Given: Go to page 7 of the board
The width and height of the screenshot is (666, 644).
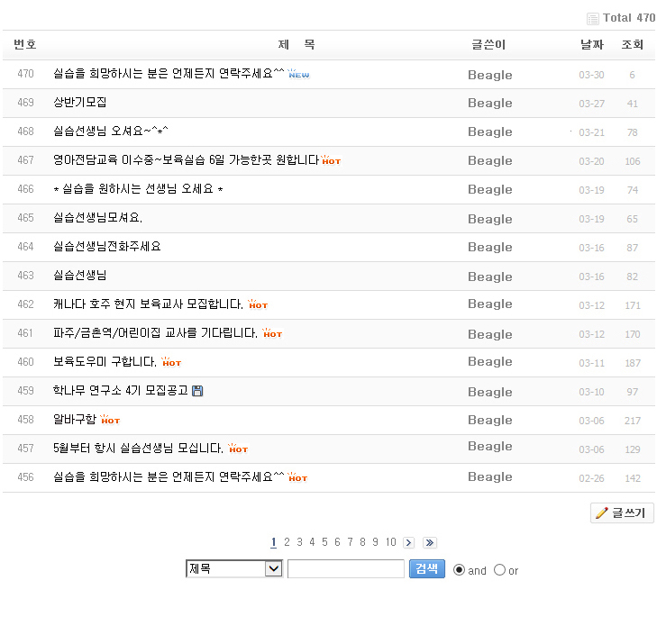Looking at the screenshot, I should click(x=350, y=542).
